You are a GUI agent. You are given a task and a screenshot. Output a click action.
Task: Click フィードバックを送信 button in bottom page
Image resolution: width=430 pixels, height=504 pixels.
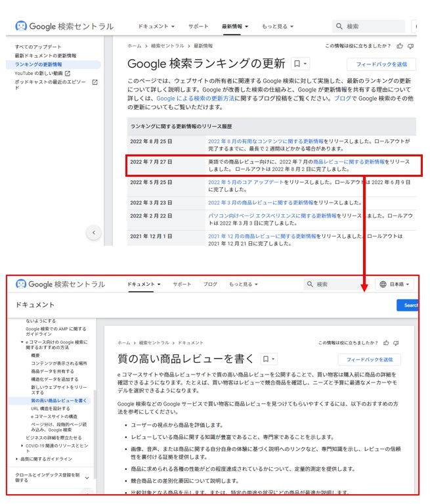370,359
